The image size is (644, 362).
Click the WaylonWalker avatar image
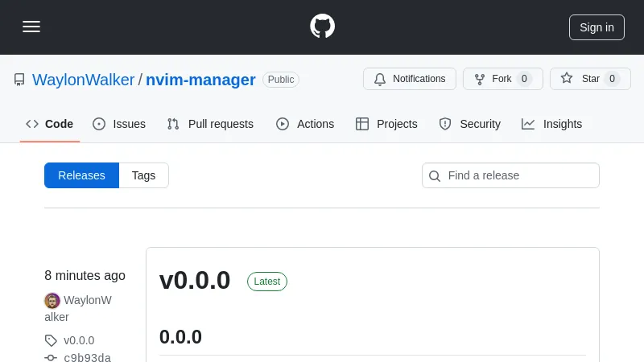coord(52,301)
